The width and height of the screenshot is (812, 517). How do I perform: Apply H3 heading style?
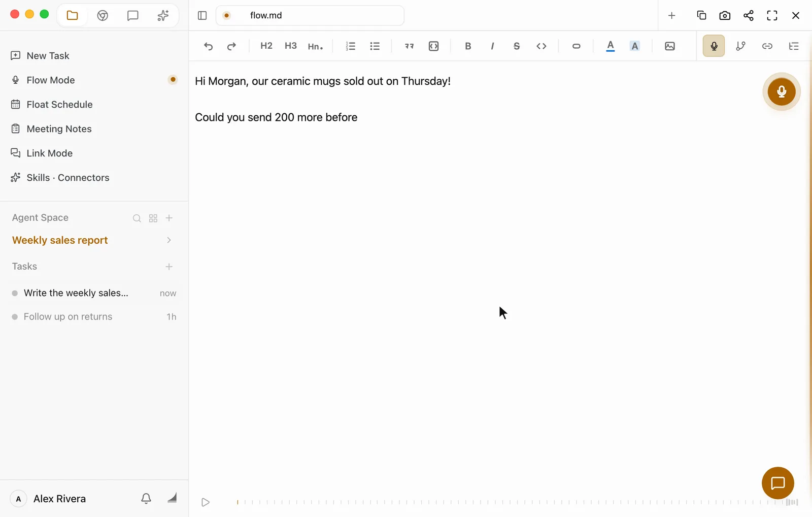pyautogui.click(x=291, y=46)
